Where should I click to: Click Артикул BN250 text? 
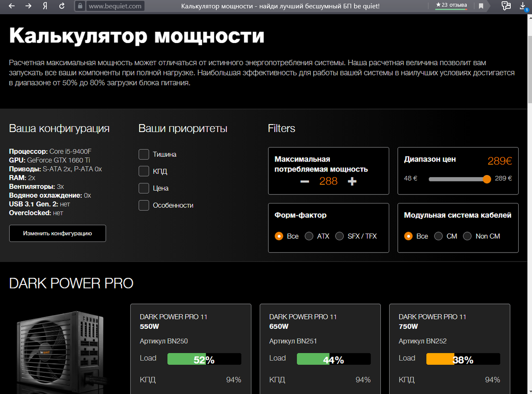coord(164,341)
